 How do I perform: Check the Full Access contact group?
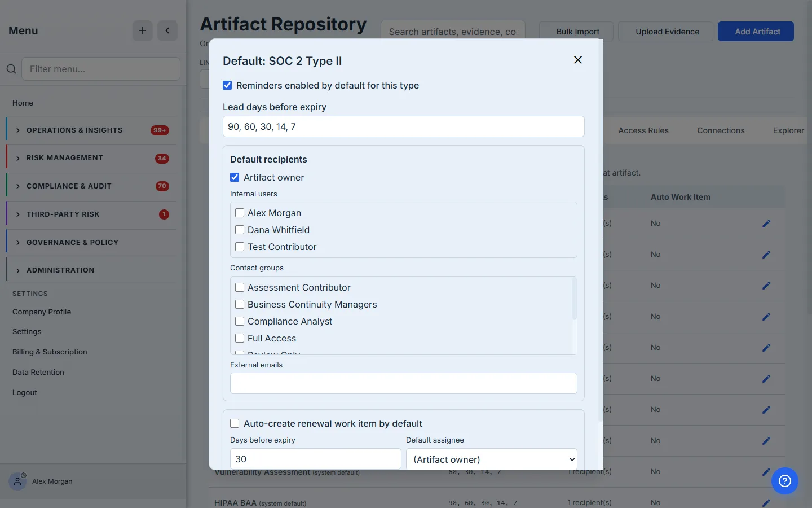coord(240,338)
